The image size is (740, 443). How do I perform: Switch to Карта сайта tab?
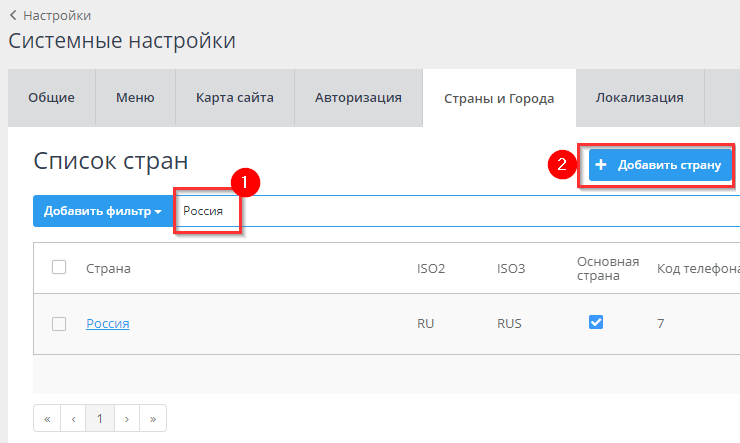point(235,98)
